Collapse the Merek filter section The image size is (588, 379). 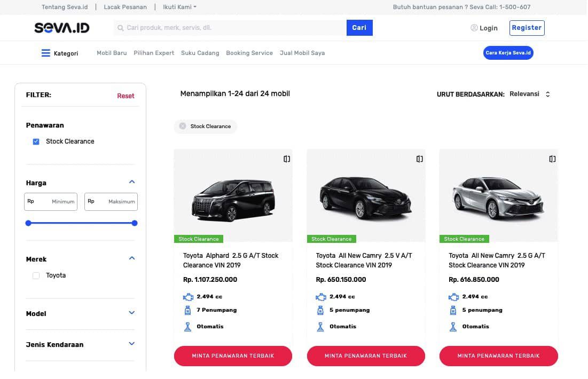point(131,258)
